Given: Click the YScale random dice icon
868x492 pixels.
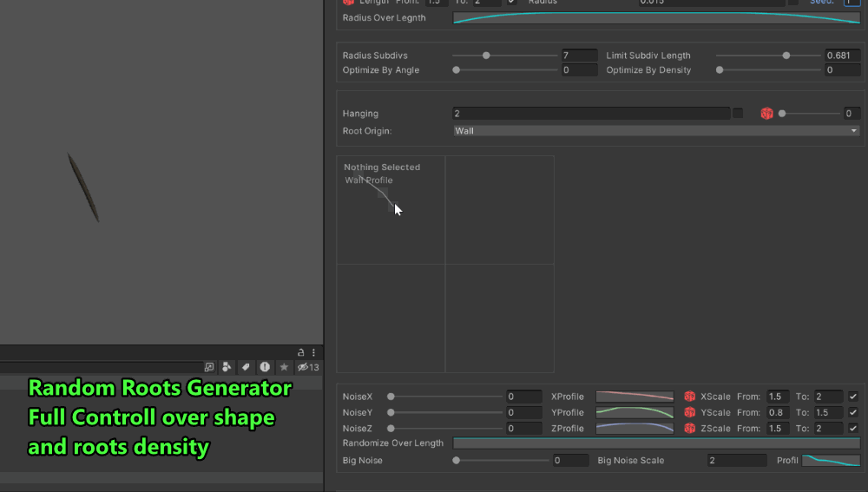Looking at the screenshot, I should 690,413.
